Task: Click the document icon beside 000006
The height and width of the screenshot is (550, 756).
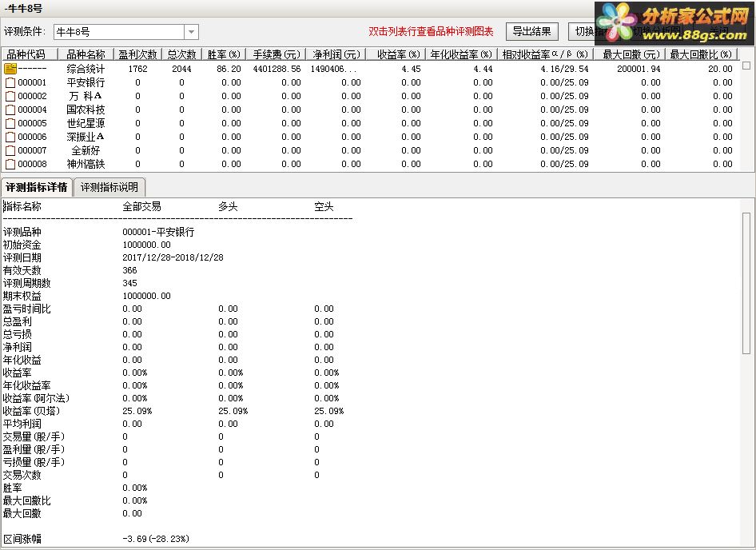Action: tap(10, 137)
